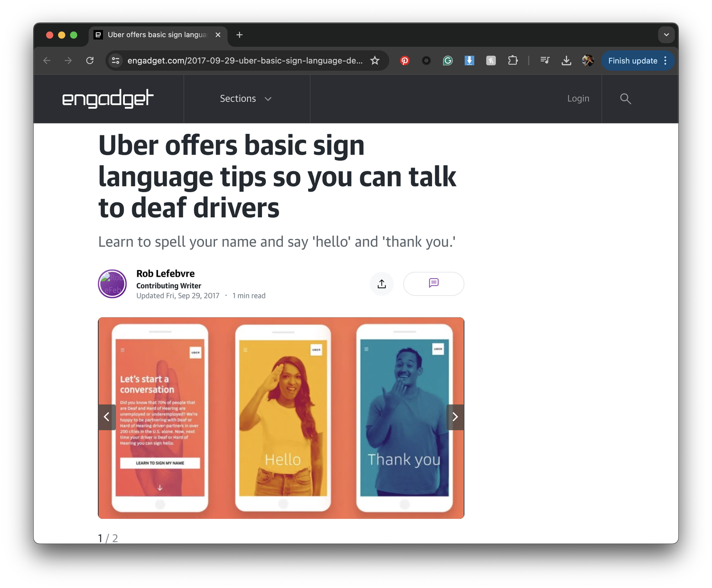Click the blue download-arrow extension icon
712x588 pixels.
469,61
